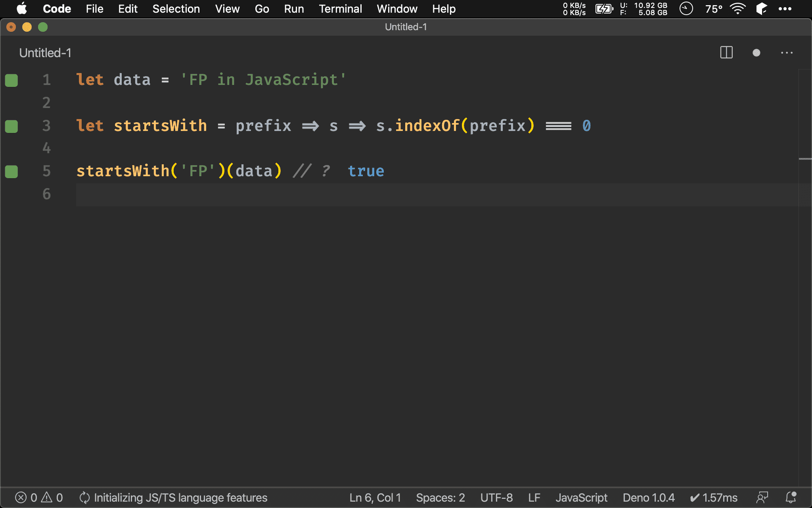
Task: Click the Quokka 1.57ms checkmark status
Action: tap(714, 497)
